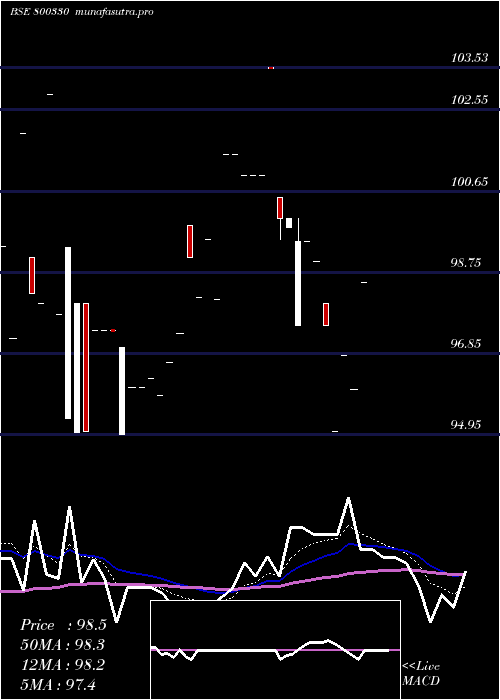Open the Live MACD inset chart
Screen dimensions: 500x700
(x=275, y=650)
